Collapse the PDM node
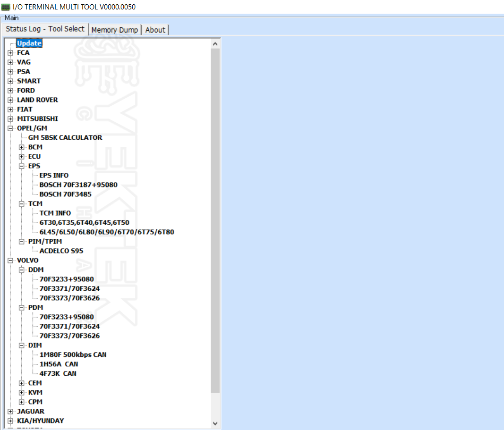Viewport: 504px width, 430px height. coord(22,308)
